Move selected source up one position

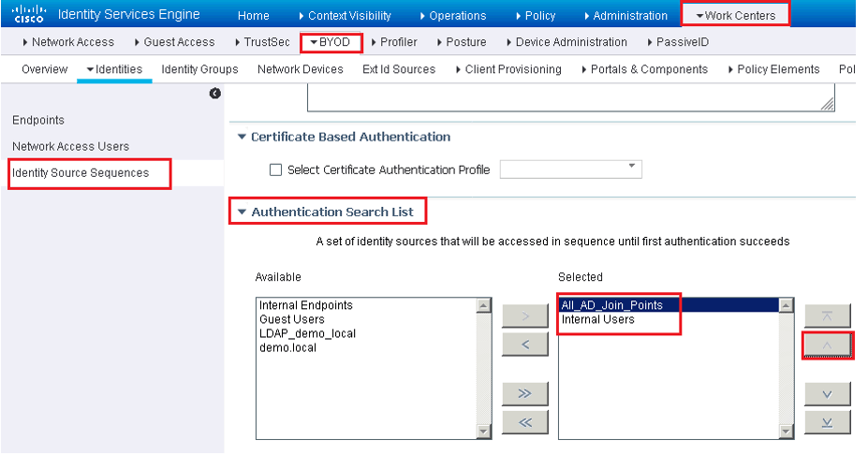827,345
